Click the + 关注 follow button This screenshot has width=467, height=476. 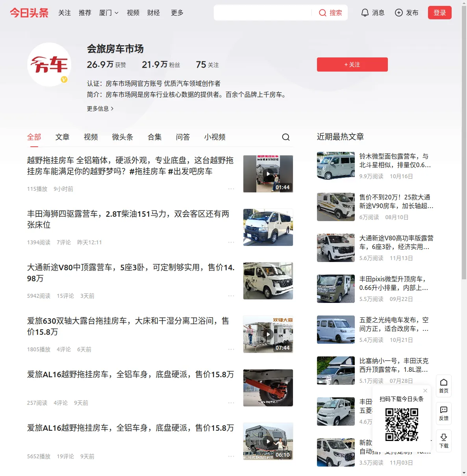click(x=352, y=65)
